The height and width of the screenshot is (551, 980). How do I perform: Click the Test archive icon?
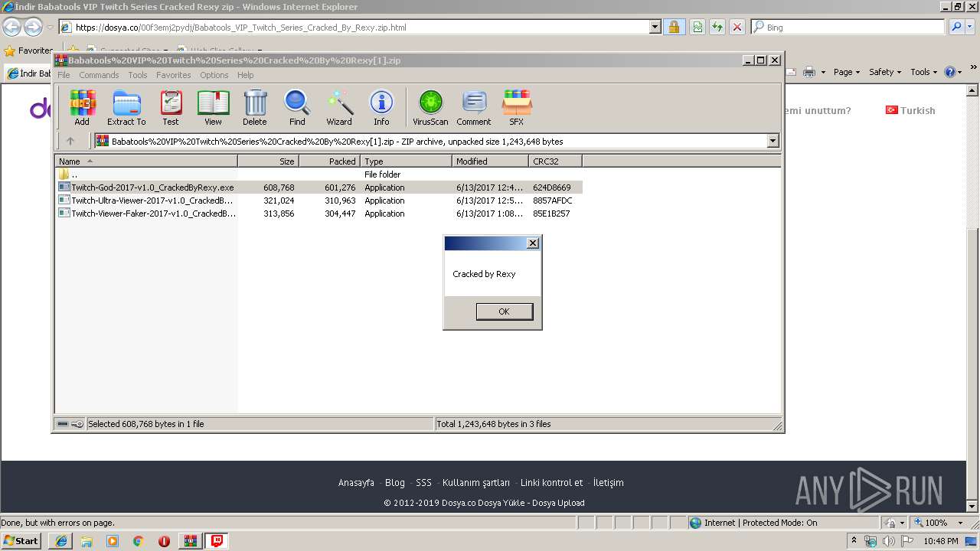(x=170, y=107)
